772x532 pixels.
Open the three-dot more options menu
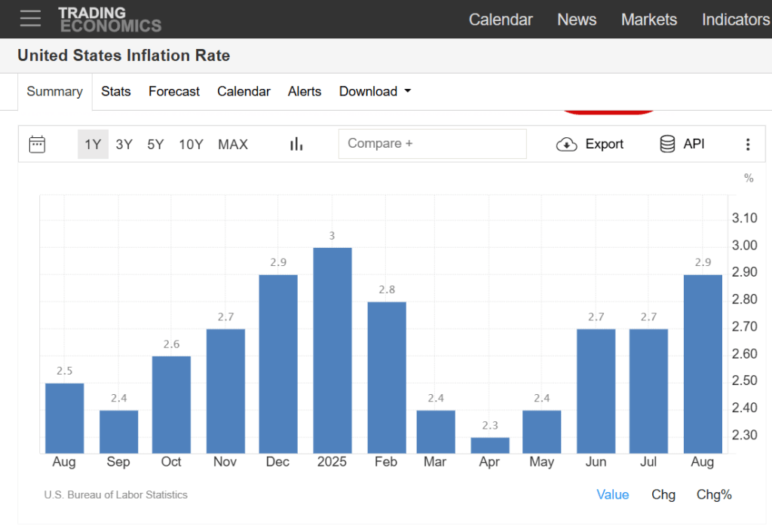747,144
